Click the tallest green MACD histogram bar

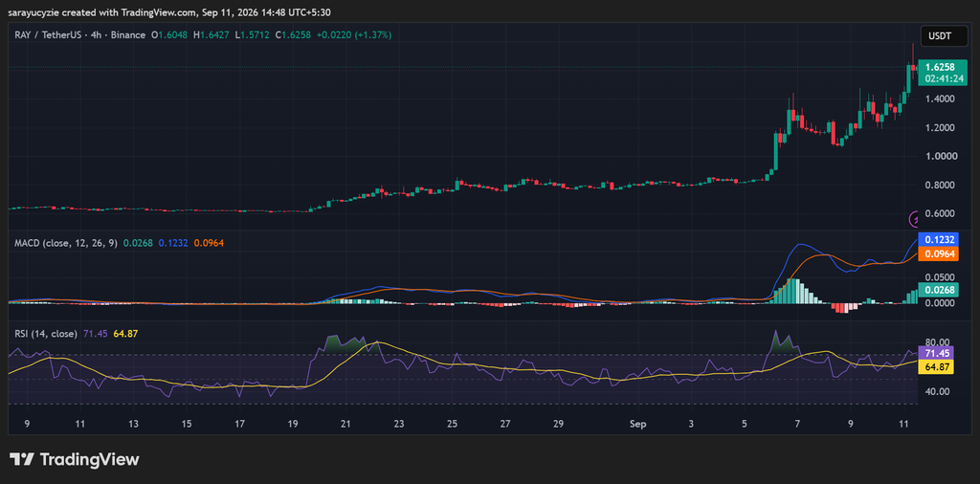791,291
